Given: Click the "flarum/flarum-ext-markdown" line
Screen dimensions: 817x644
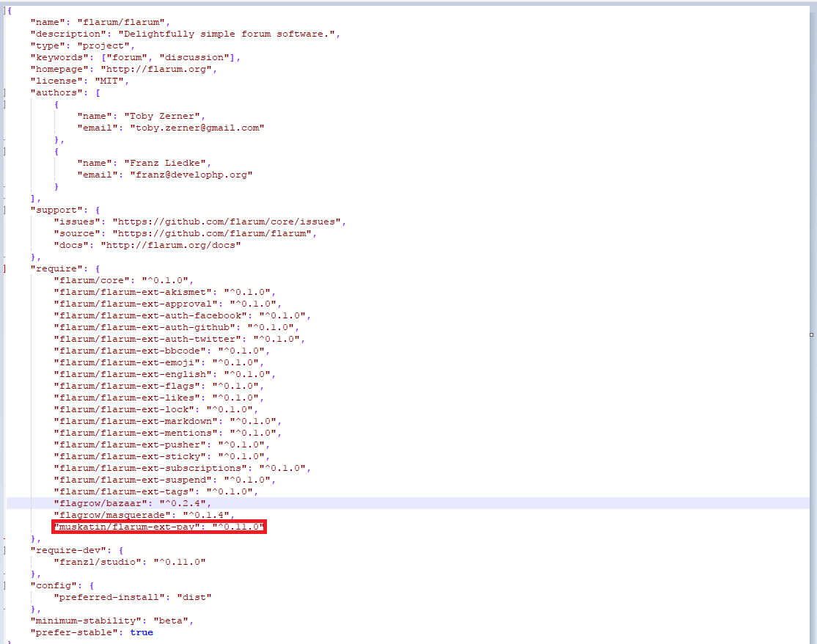Looking at the screenshot, I should (x=168, y=421).
